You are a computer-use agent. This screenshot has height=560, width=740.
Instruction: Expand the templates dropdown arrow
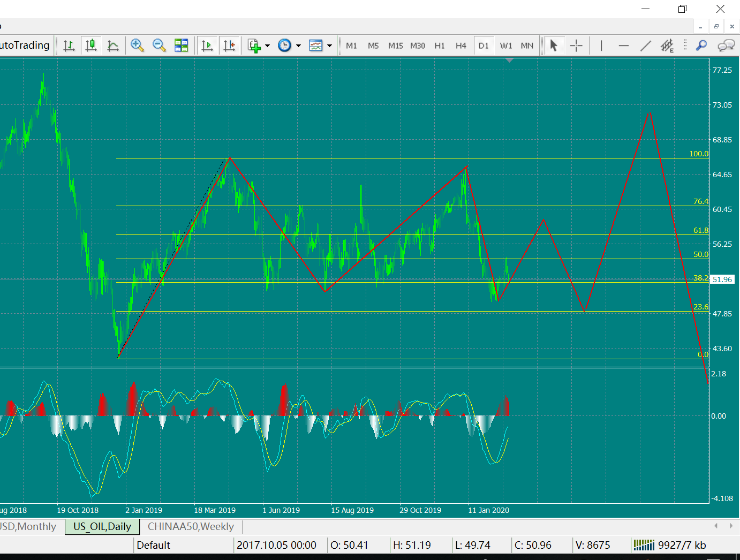[329, 46]
